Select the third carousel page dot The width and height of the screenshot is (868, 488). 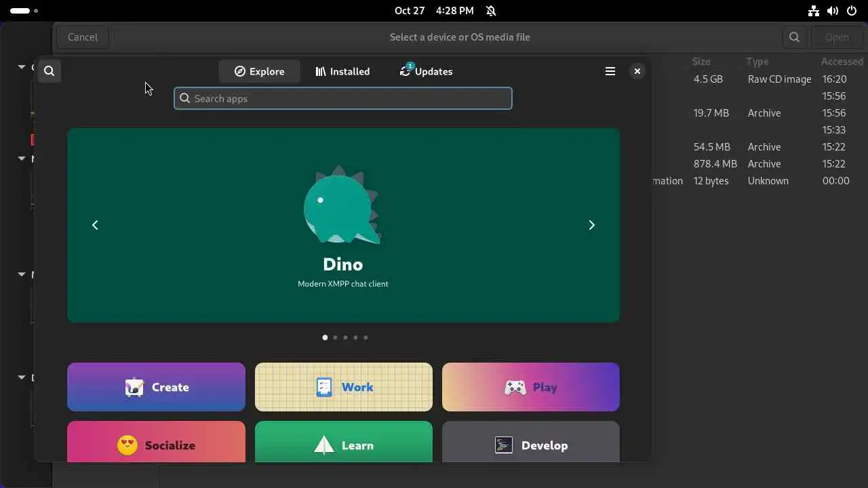tap(345, 338)
